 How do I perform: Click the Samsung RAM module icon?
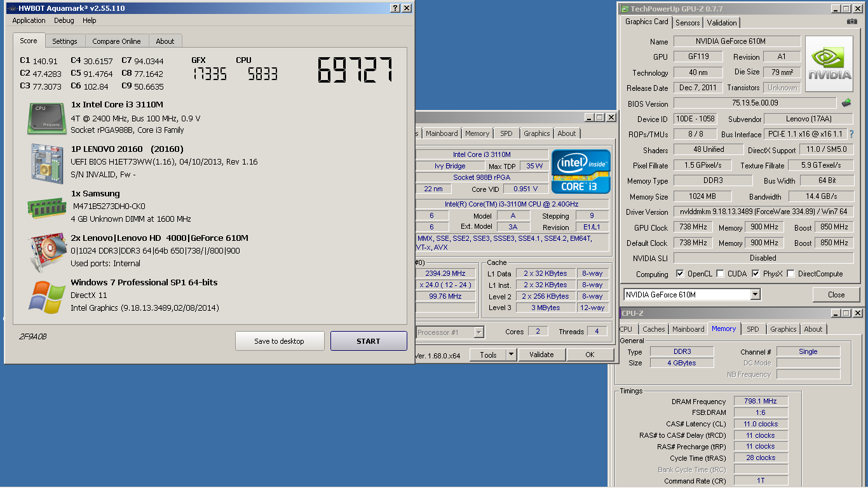47,208
